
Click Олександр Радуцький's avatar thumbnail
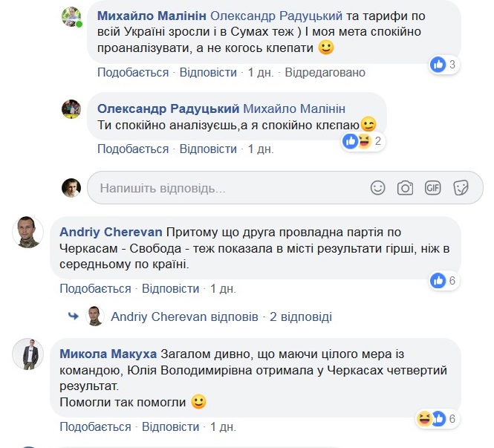[x=71, y=108]
